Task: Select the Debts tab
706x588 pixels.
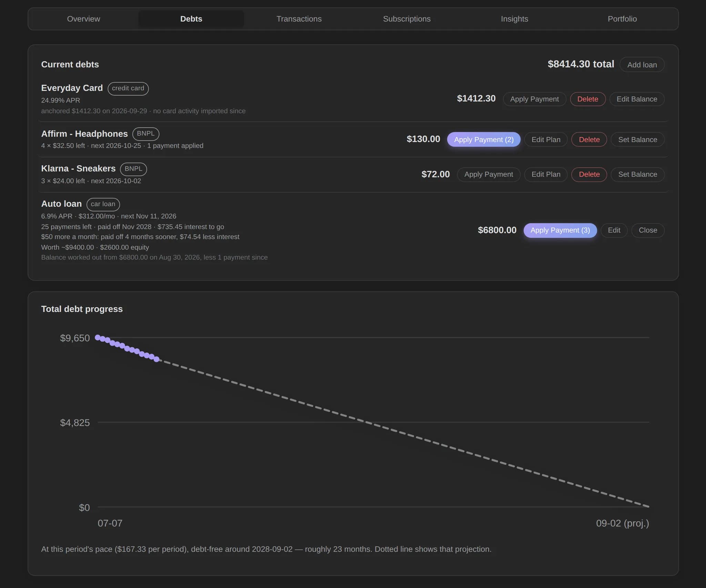Action: coord(191,19)
